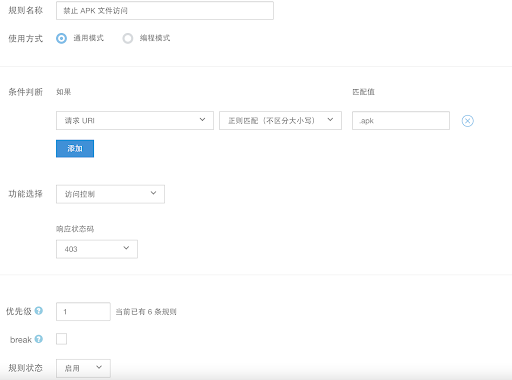The width and height of the screenshot is (512, 380).
Task: Click the 编程模式 label text
Action: point(155,38)
